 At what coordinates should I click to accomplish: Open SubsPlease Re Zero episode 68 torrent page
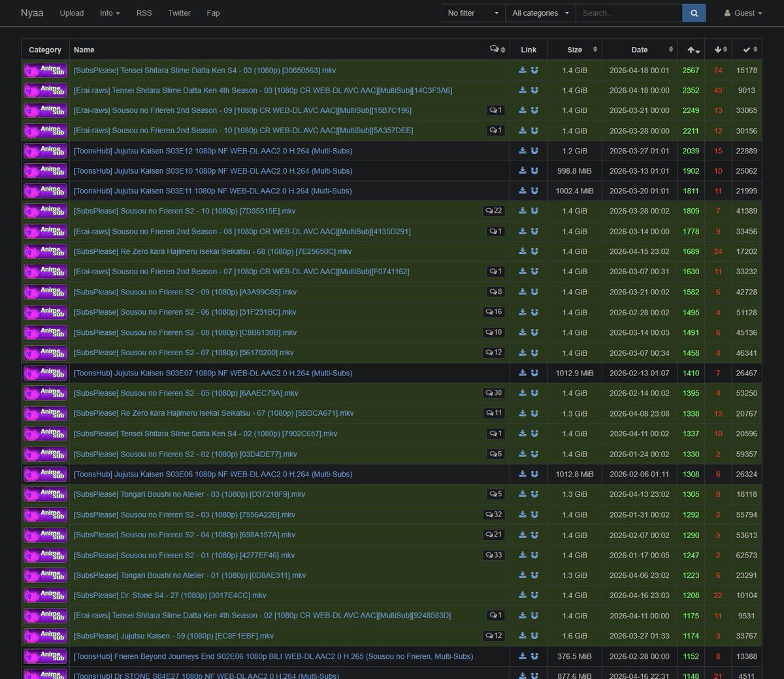(x=212, y=252)
